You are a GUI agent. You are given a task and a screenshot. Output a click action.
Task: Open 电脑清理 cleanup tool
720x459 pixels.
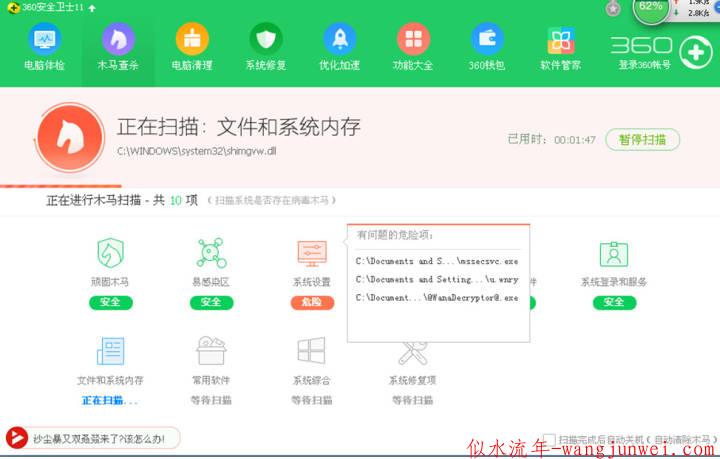[x=192, y=47]
